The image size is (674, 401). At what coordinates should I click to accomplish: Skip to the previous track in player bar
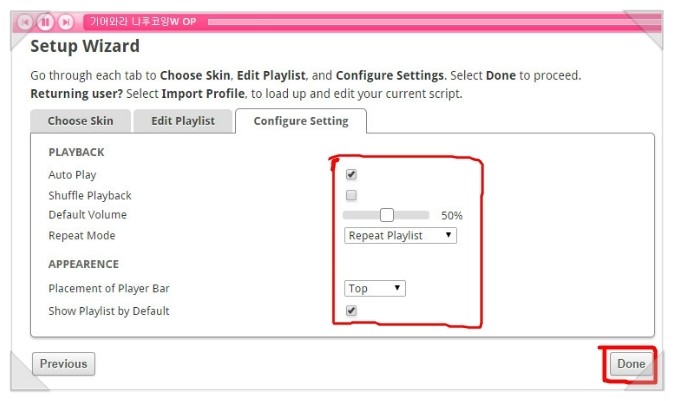pos(25,21)
